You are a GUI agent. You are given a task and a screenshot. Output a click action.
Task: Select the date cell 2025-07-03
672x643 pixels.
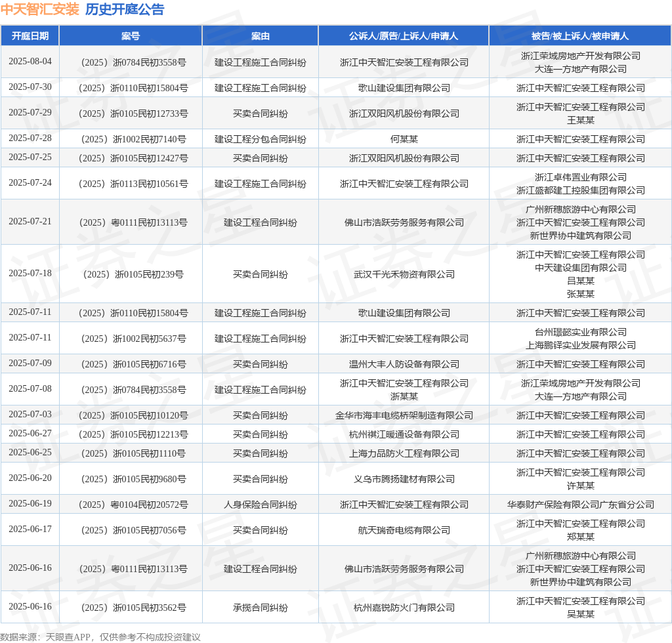click(30, 415)
